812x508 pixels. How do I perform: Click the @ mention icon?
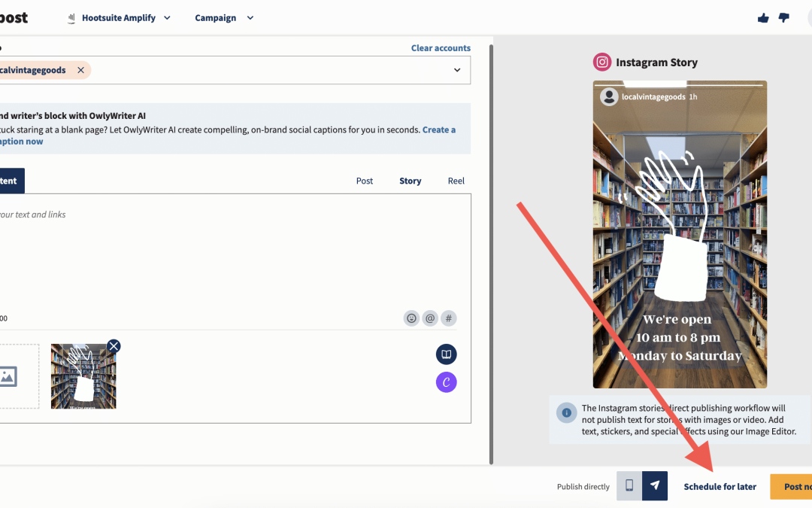coord(430,318)
